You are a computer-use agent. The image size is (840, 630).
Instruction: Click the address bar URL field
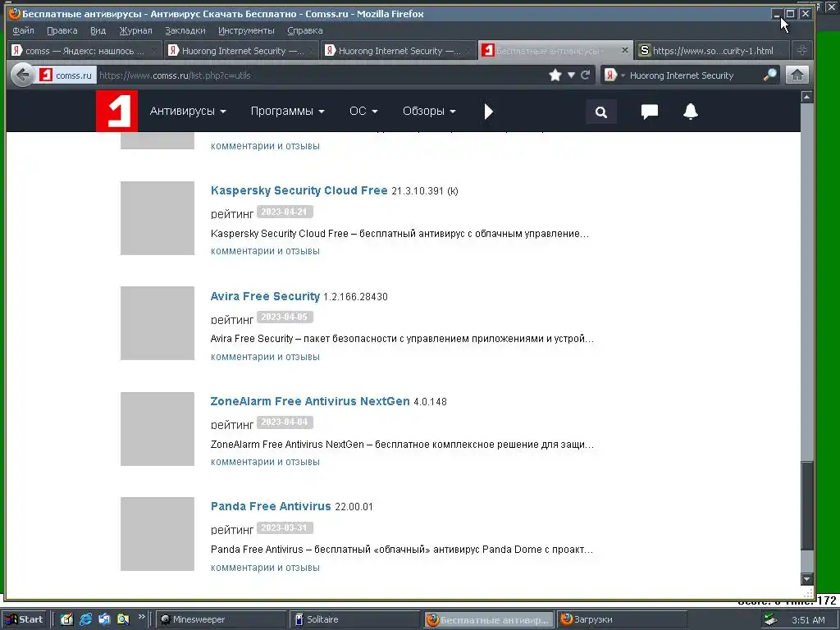(322, 75)
